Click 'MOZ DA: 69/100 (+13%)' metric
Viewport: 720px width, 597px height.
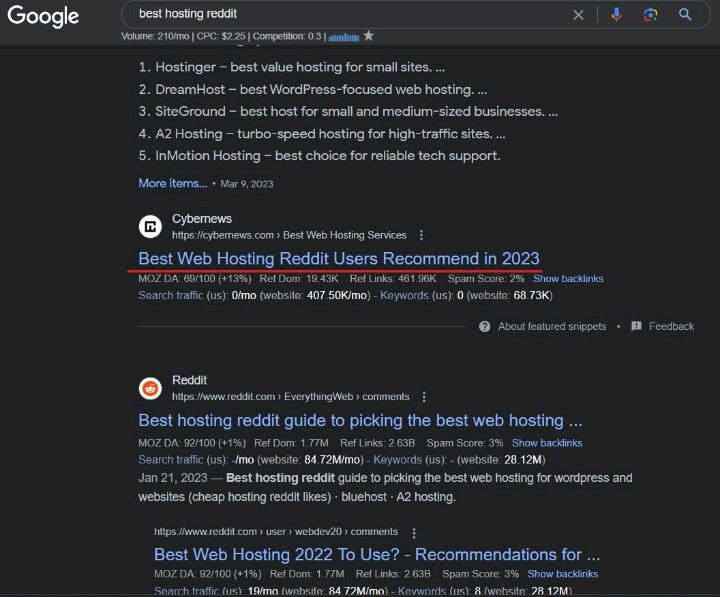195,279
